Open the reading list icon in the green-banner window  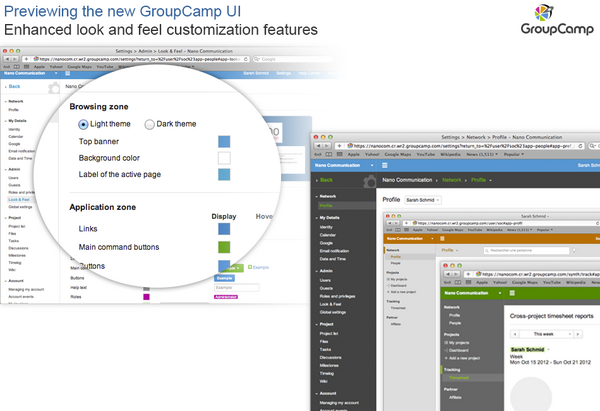click(x=458, y=282)
